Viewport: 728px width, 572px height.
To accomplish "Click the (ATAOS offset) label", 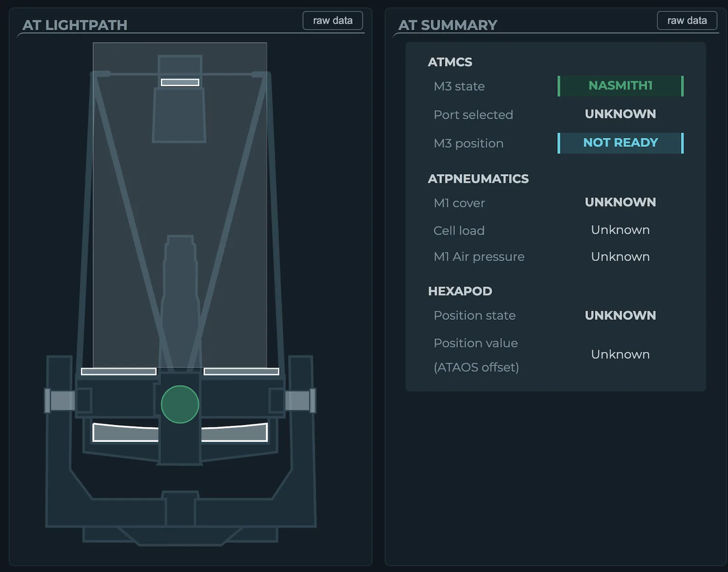I will (476, 367).
